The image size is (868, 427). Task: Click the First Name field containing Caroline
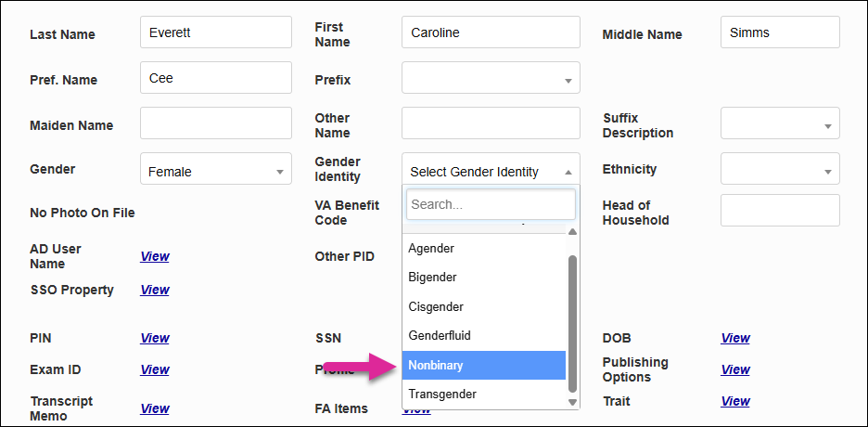491,32
